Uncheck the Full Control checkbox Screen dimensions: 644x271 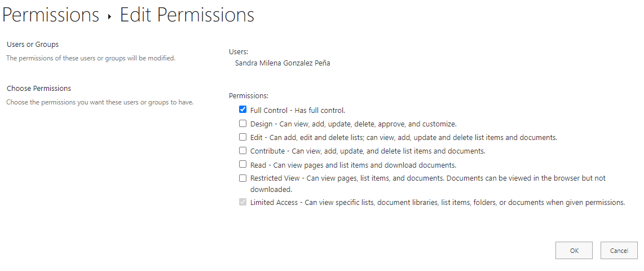[x=242, y=110]
